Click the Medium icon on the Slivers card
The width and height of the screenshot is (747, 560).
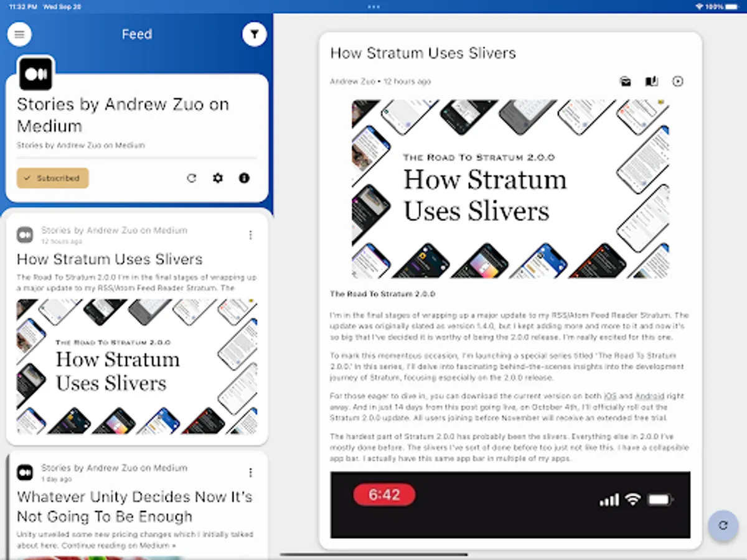(25, 235)
